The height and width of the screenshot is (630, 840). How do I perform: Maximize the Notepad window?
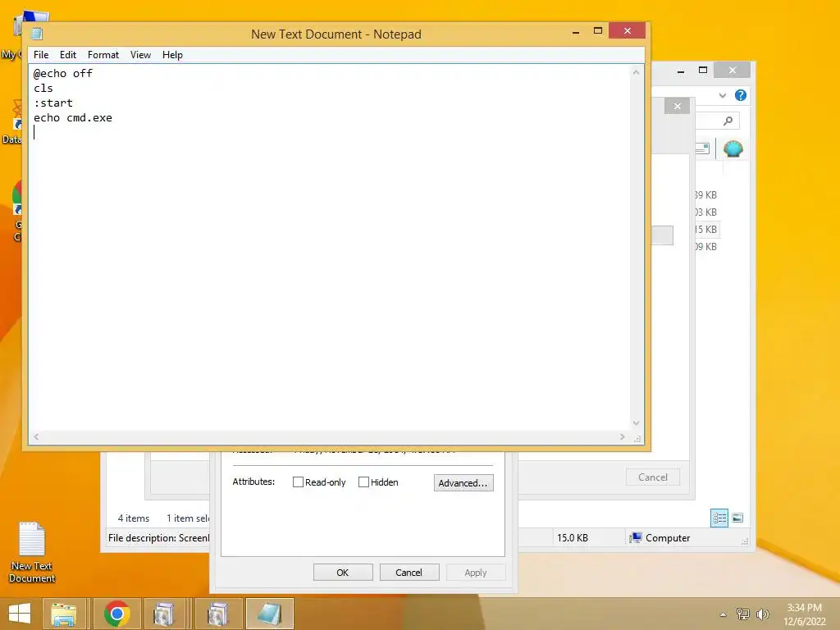point(598,30)
